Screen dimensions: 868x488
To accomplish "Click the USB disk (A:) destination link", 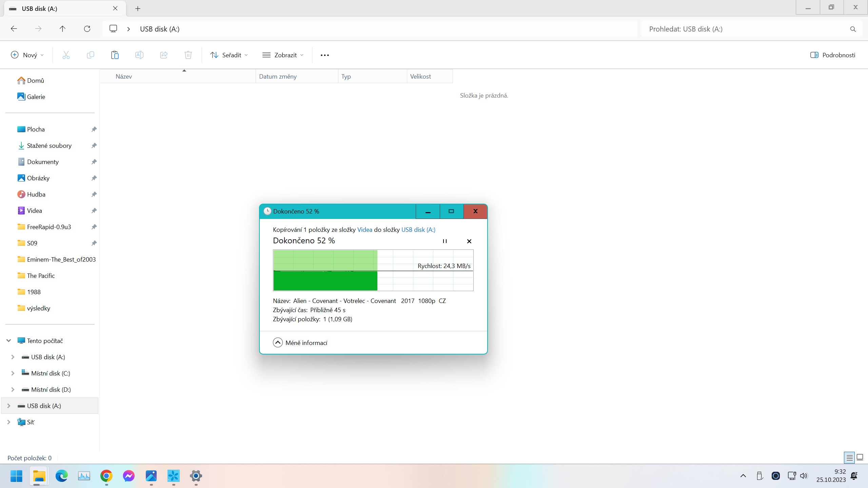I will 418,229.
